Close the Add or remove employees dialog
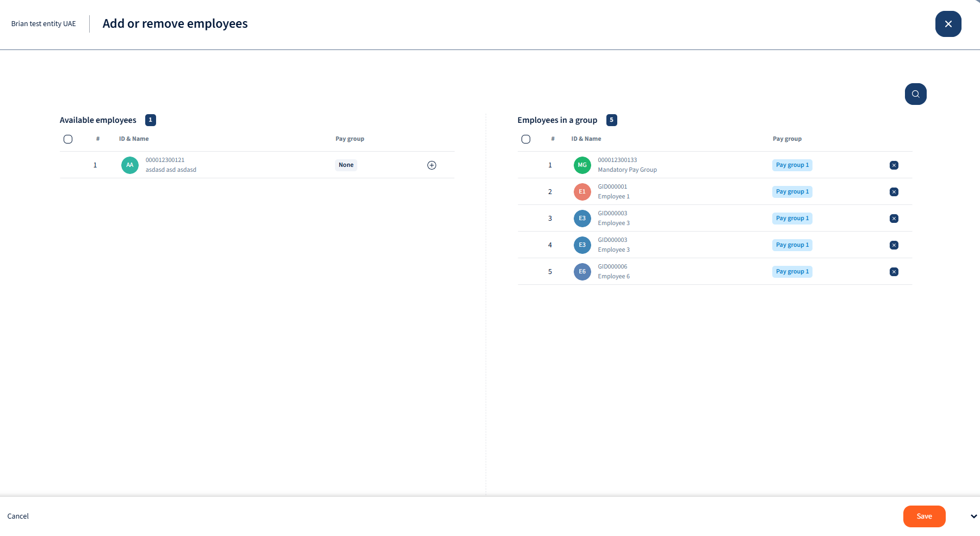980x536 pixels. pos(948,24)
